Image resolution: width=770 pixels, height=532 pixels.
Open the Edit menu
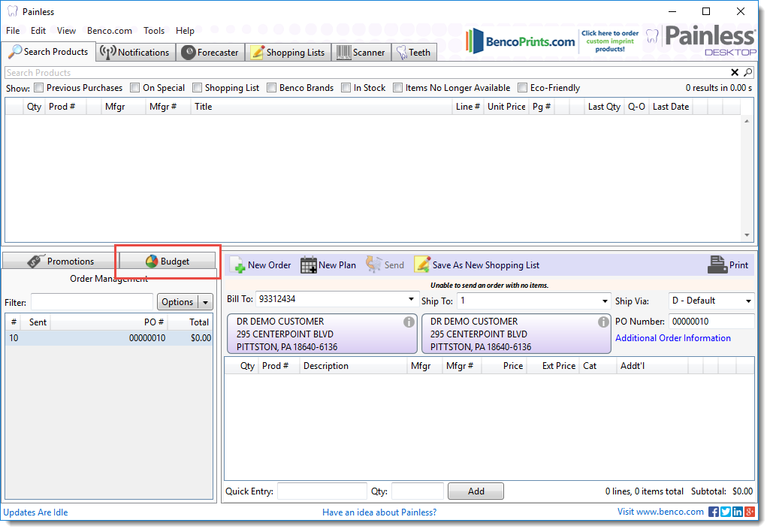pos(38,31)
